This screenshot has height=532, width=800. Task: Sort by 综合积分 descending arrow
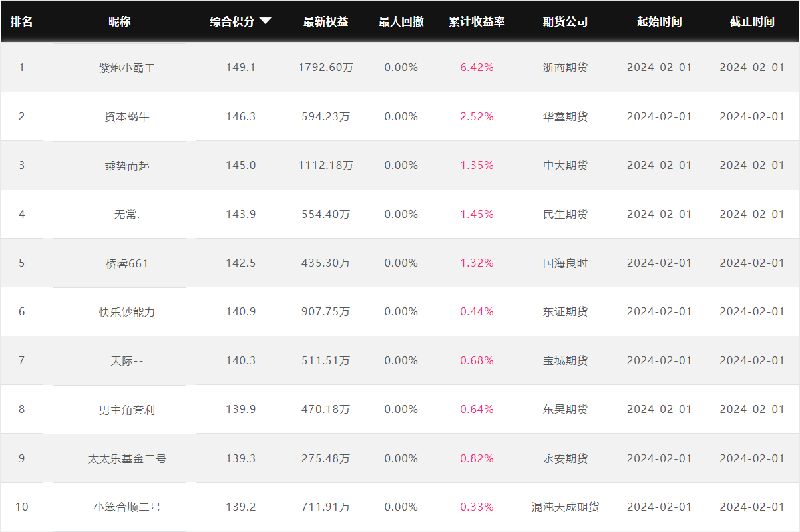click(x=266, y=21)
